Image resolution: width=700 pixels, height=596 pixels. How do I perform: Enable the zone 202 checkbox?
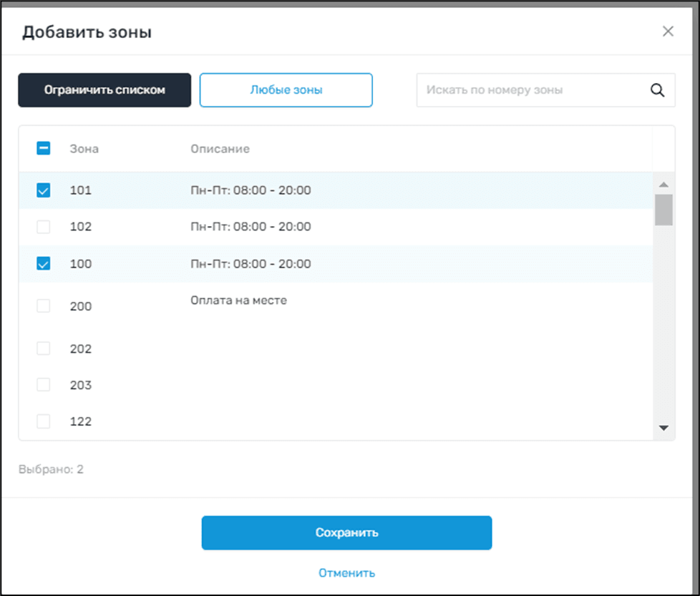pyautogui.click(x=43, y=348)
